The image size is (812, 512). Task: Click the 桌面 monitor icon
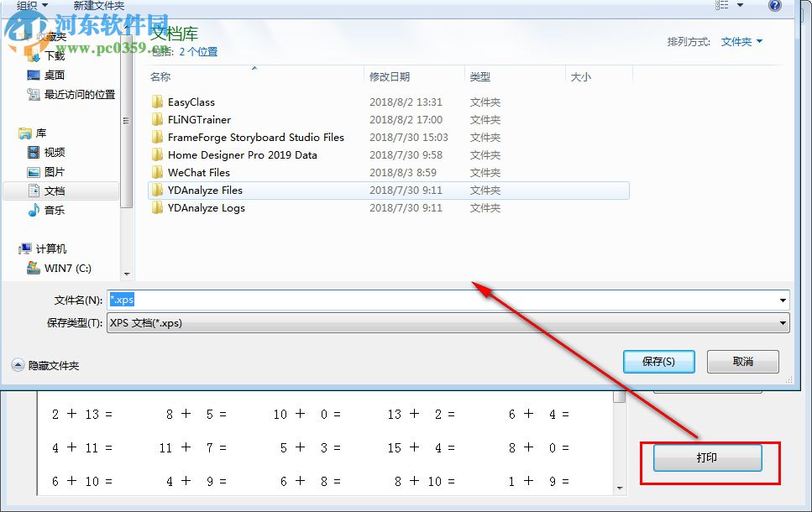pyautogui.click(x=33, y=75)
